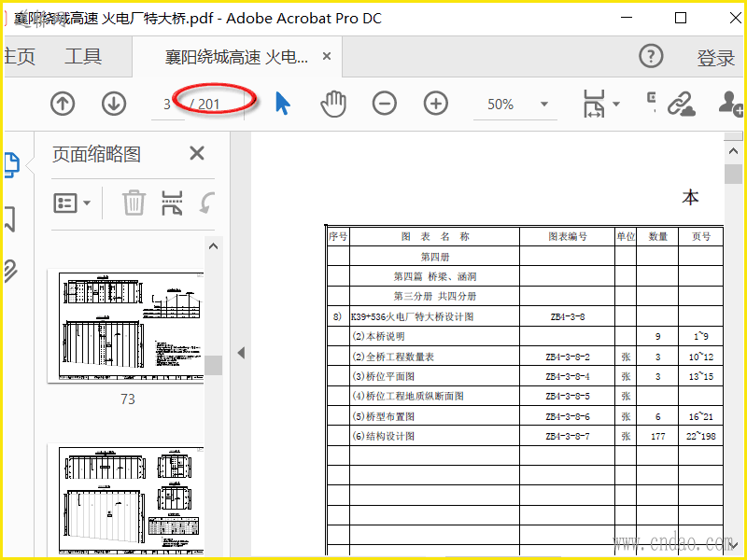Image resolution: width=747 pixels, height=560 pixels.
Task: Expand the page display options arrow
Action: point(616,104)
